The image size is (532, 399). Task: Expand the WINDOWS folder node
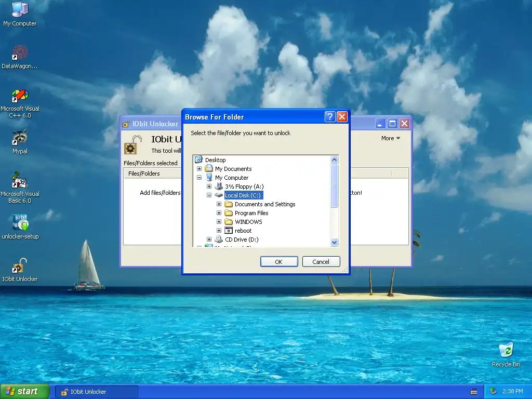pos(219,221)
